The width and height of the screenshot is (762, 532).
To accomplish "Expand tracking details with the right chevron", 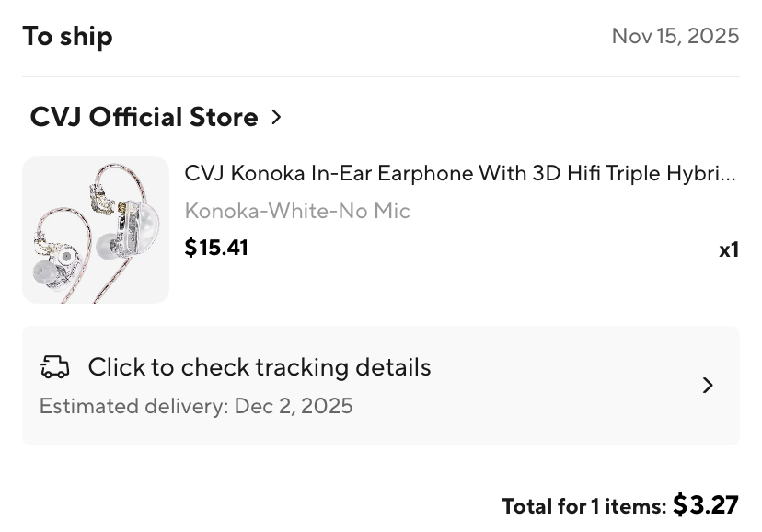I will (708, 386).
